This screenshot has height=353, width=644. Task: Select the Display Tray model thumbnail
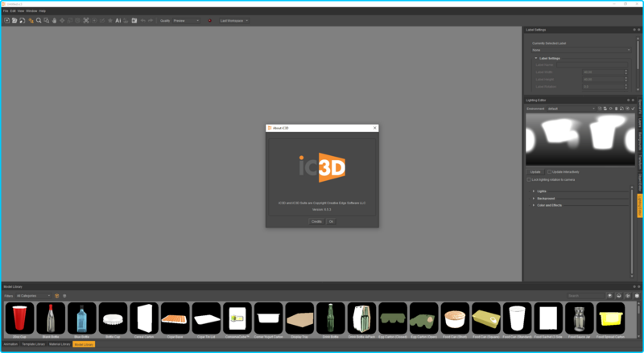(299, 318)
